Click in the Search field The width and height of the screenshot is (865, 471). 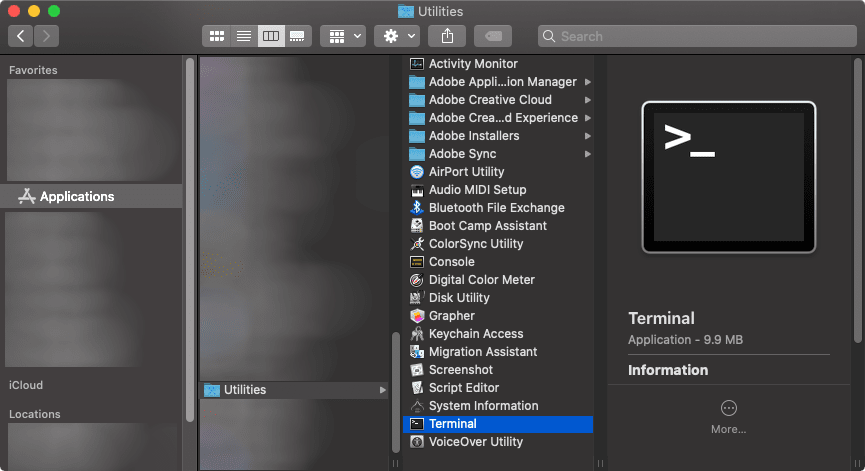click(697, 36)
